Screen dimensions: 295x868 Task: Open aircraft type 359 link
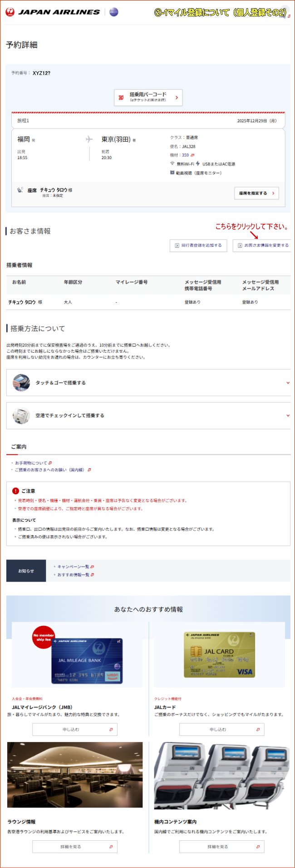(x=185, y=155)
